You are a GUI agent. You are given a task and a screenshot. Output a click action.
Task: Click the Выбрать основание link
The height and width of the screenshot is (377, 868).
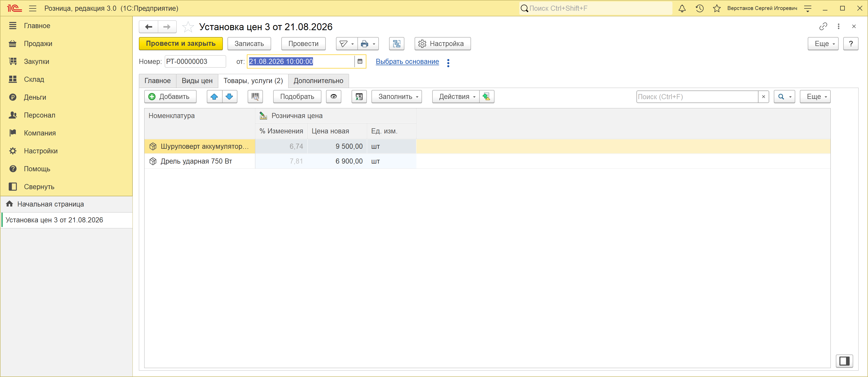tap(407, 61)
